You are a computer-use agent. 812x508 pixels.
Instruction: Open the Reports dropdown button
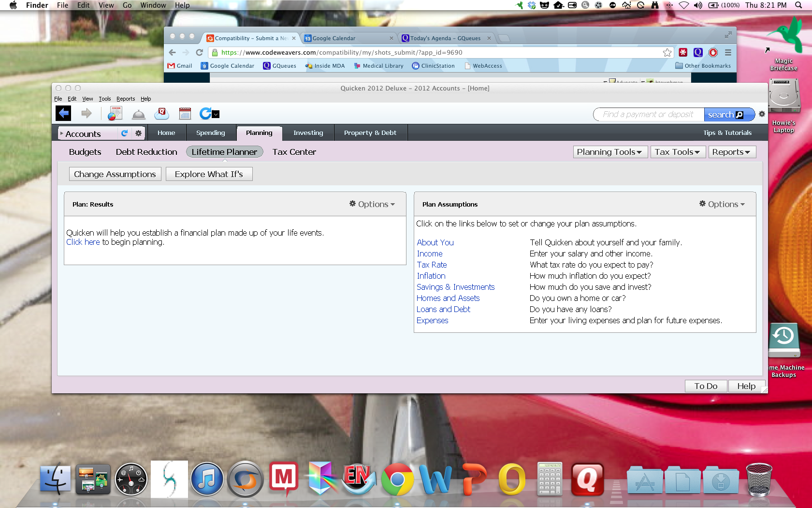pos(732,152)
